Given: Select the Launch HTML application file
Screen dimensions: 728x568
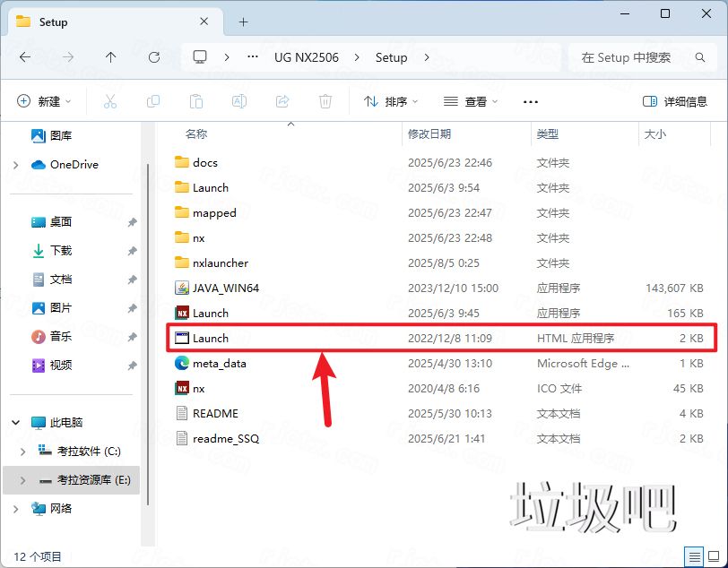Looking at the screenshot, I should pyautogui.click(x=211, y=338).
